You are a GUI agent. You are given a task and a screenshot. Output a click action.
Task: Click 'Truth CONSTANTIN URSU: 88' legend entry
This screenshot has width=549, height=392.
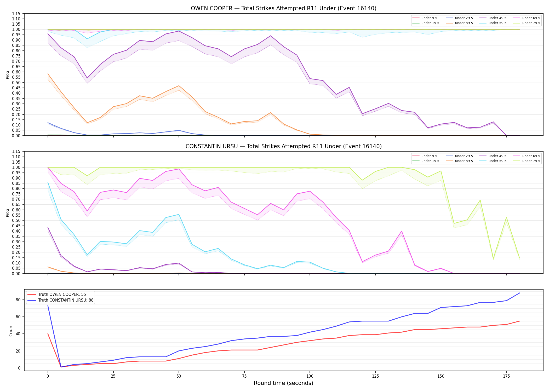tap(60, 300)
